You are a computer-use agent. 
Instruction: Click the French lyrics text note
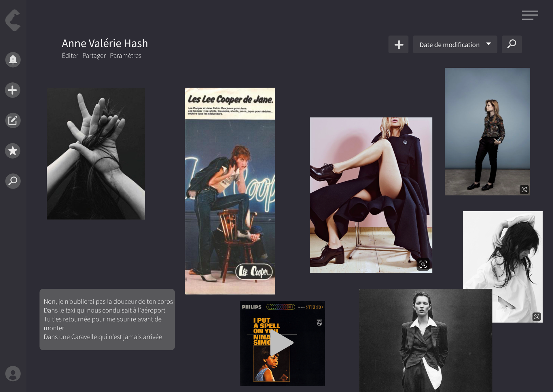107,319
